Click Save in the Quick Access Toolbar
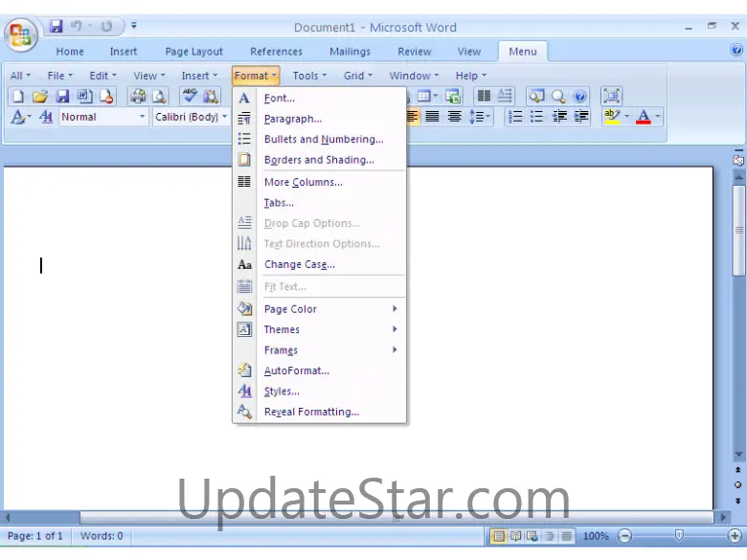Screen dimensions: 747x560 click(x=56, y=26)
